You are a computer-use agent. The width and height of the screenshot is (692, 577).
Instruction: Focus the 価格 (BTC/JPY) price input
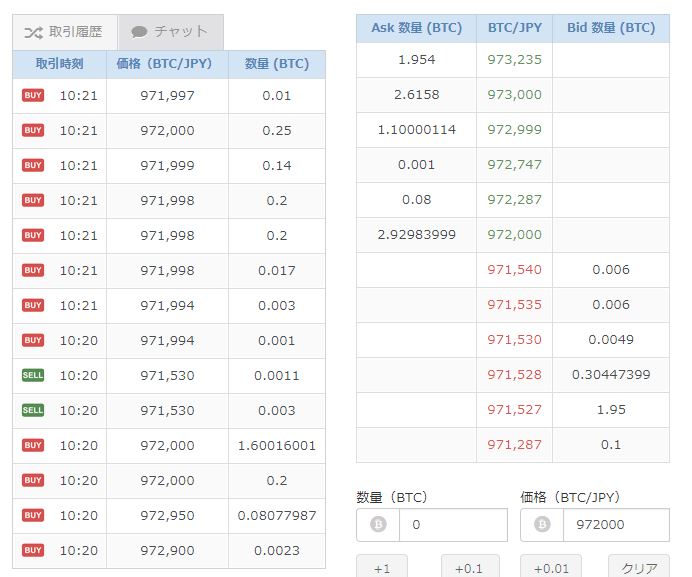click(616, 524)
